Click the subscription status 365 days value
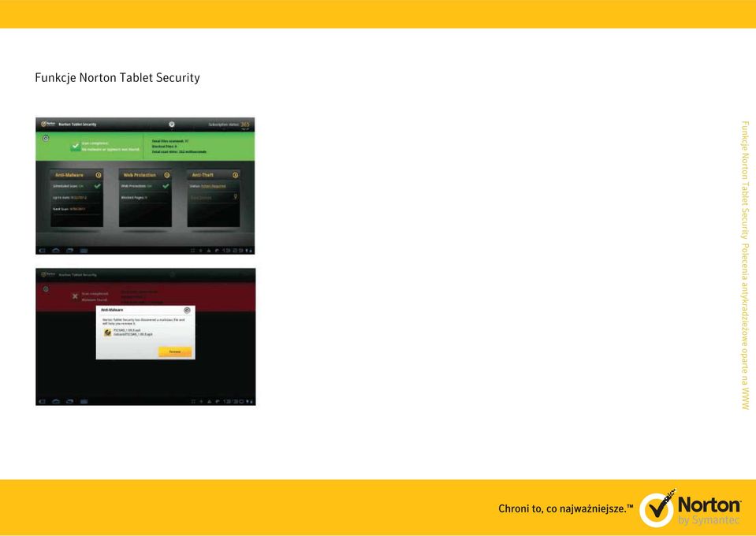The width and height of the screenshot is (756, 536). point(245,125)
